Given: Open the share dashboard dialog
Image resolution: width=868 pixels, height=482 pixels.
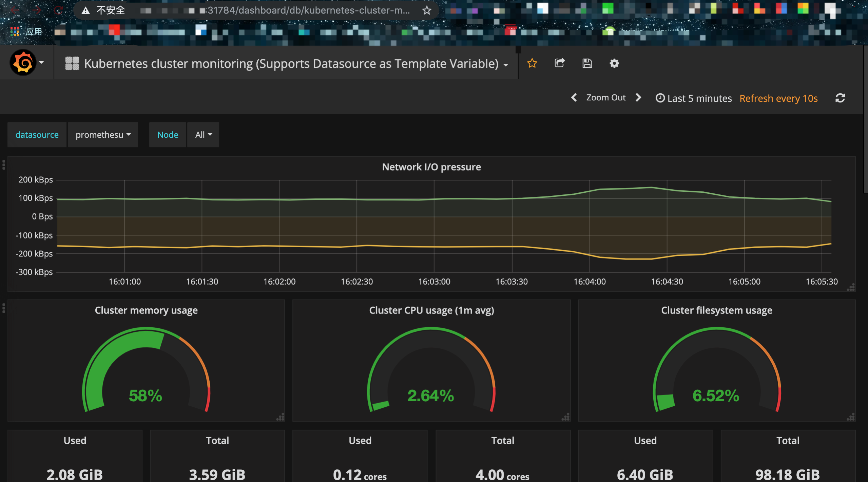Looking at the screenshot, I should click(x=559, y=63).
